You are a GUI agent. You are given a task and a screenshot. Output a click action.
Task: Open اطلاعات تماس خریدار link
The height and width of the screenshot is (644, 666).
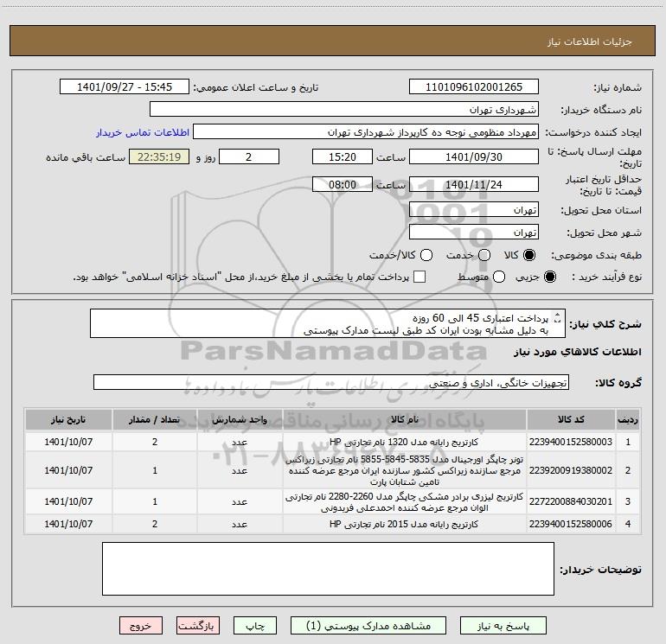[143, 132]
